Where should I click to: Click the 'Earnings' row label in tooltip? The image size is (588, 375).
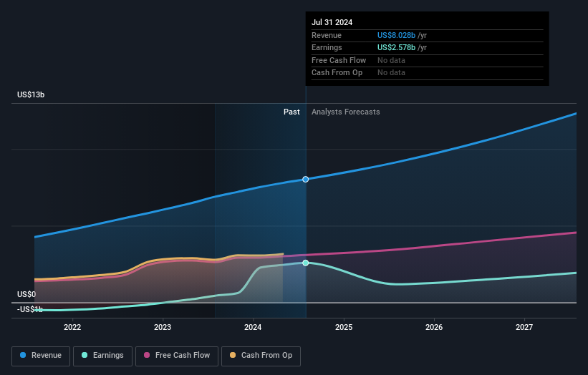click(x=327, y=47)
